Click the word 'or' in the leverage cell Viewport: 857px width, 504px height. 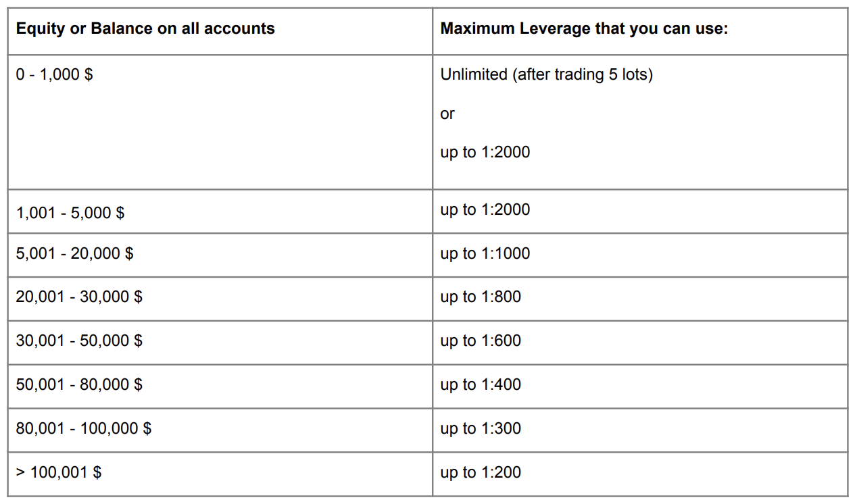tap(447, 114)
